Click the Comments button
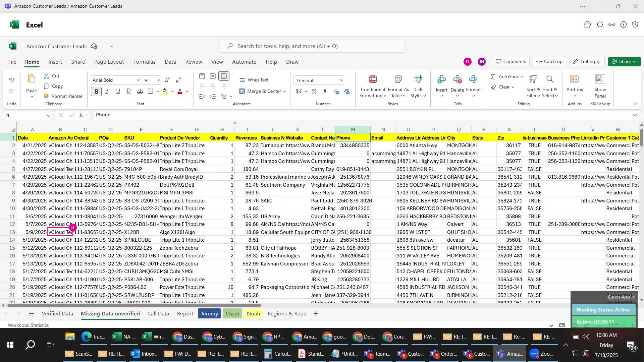 pos(511,62)
